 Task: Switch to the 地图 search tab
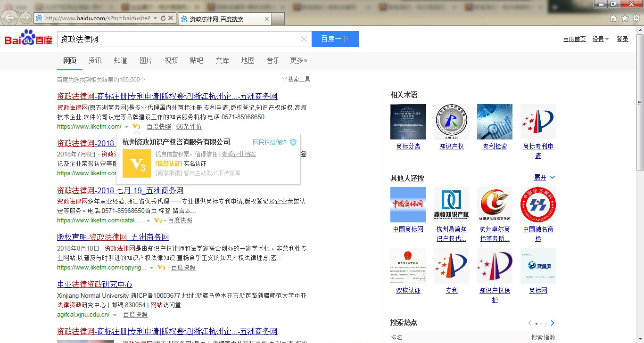(248, 60)
